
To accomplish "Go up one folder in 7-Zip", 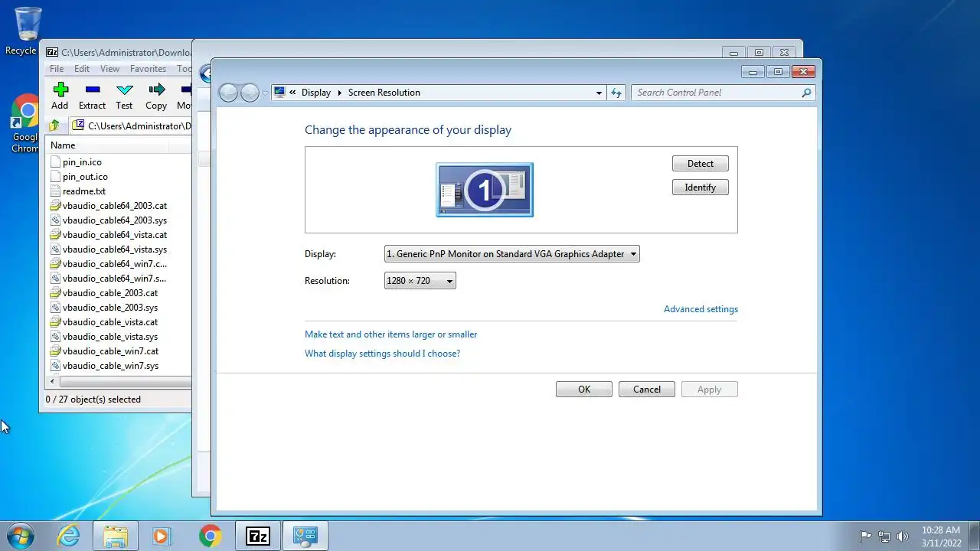I will pos(54,126).
